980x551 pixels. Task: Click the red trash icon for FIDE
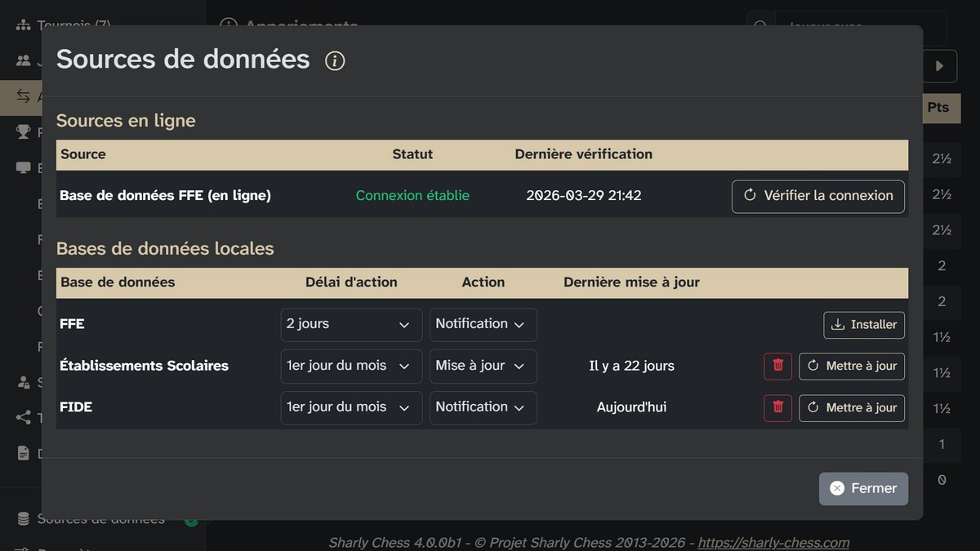(x=777, y=407)
